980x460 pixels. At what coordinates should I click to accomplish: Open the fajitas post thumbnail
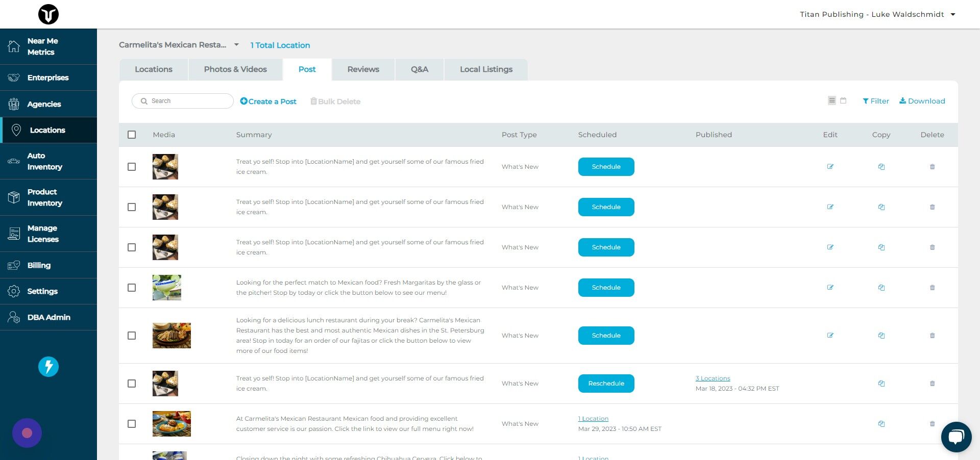tap(171, 336)
